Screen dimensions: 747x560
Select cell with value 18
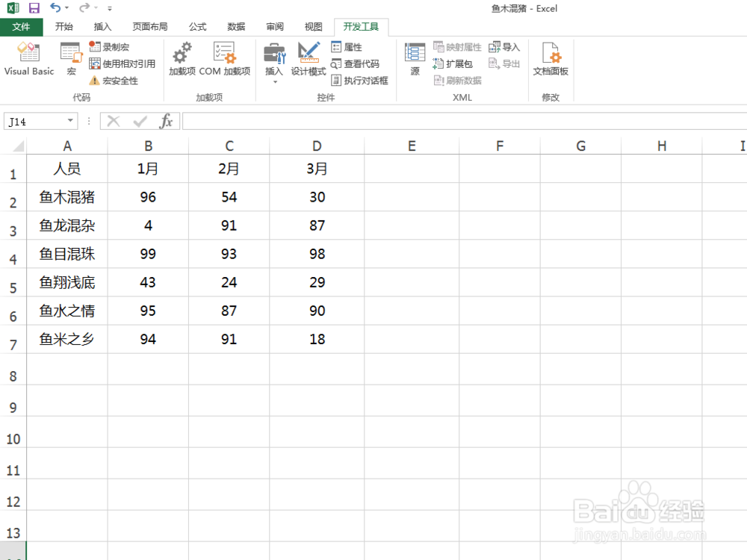click(317, 339)
